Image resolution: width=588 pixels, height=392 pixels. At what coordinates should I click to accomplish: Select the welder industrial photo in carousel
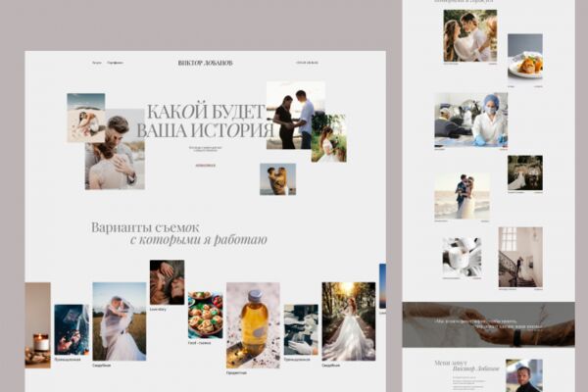(x=72, y=329)
